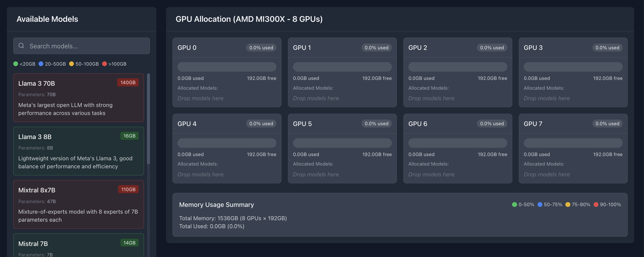Click the 16GB badge on Llama 3 8B
The height and width of the screenshot is (257, 644).
coord(129,136)
